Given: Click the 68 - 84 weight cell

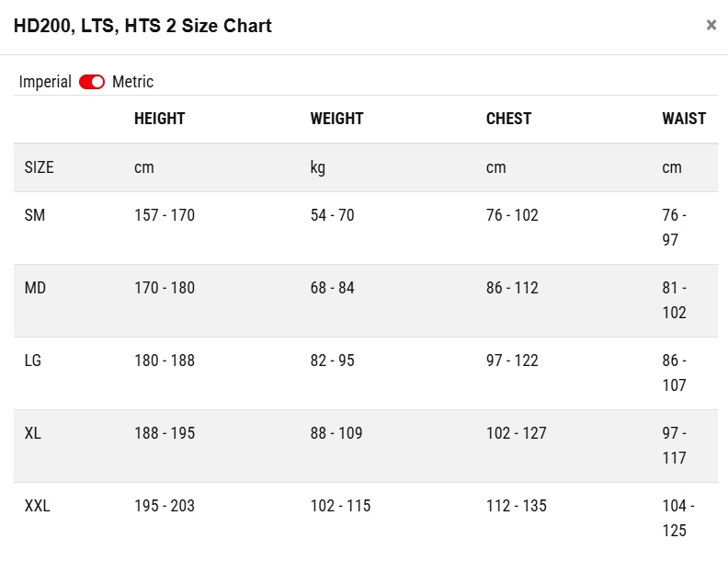Looking at the screenshot, I should click(333, 288).
